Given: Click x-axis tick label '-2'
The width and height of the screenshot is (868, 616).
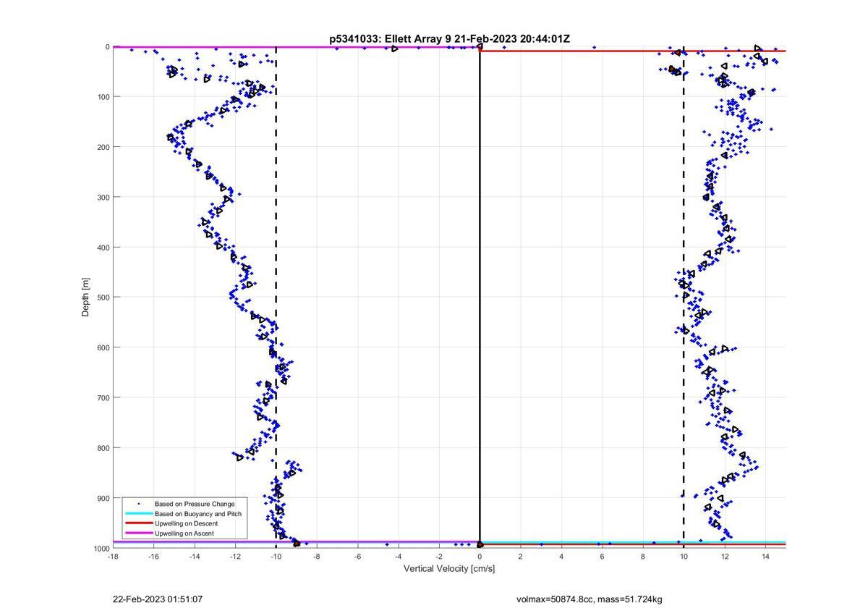Looking at the screenshot, I should (439, 557).
